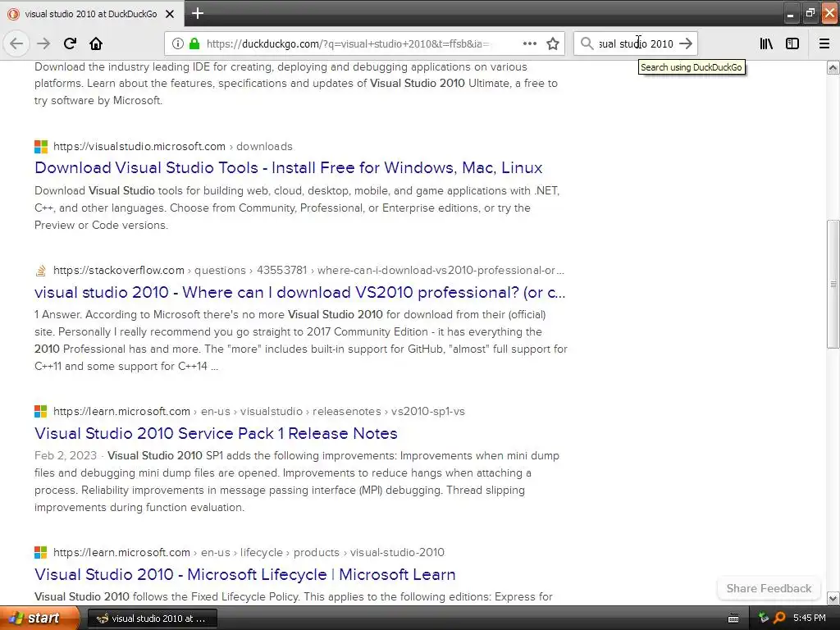Click learn.microsoft.com releasenotes breadcrumb URL
Viewport: 840px width, 630px height.
point(258,412)
